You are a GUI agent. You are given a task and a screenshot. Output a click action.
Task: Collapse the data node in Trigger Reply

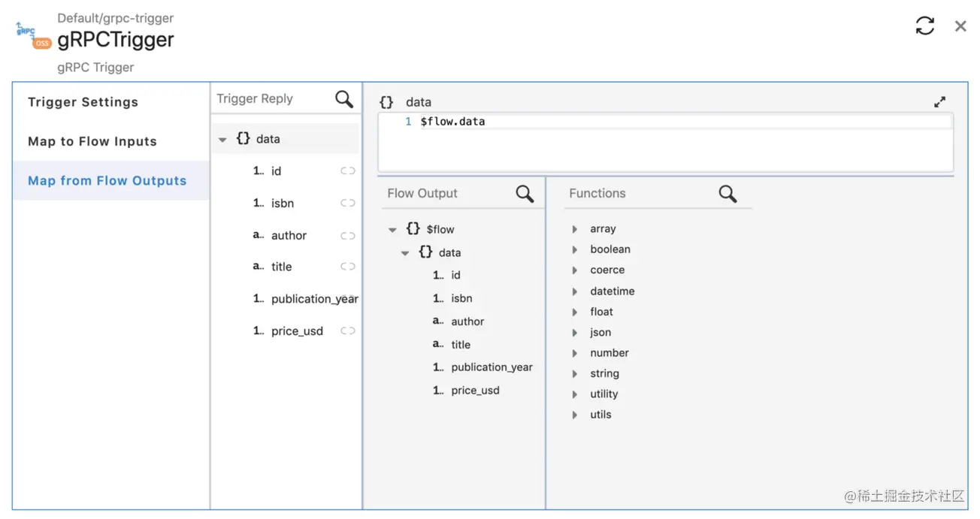pos(222,140)
